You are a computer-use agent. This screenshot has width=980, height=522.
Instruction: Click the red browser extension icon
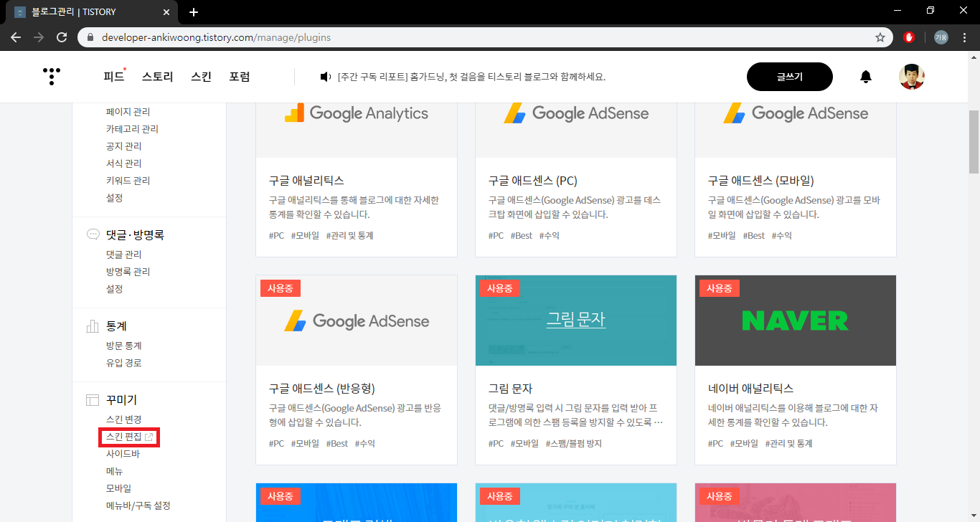909,37
